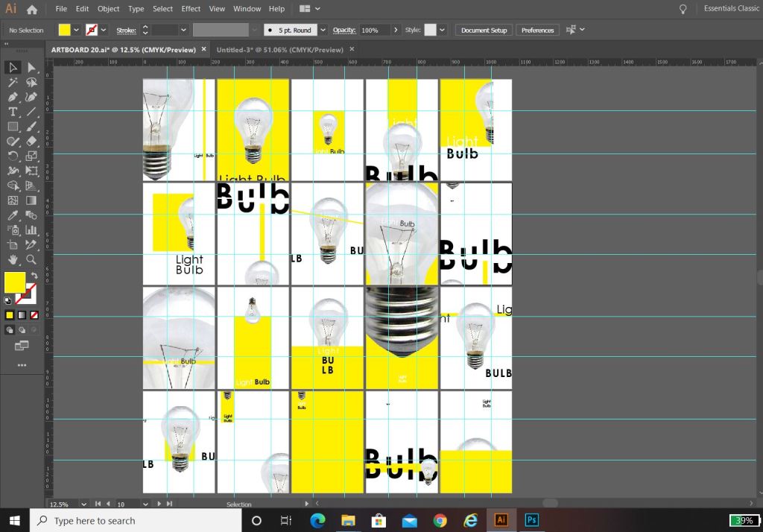This screenshot has height=532, width=763.
Task: Click the Zoom tool
Action: (x=31, y=259)
